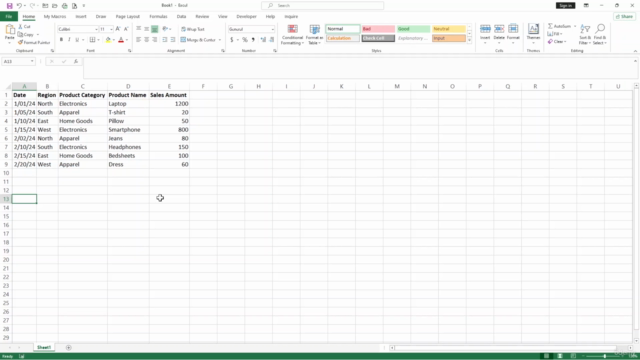Expand the cell Styles gallery
This screenshot has width=640, height=360.
point(469,40)
